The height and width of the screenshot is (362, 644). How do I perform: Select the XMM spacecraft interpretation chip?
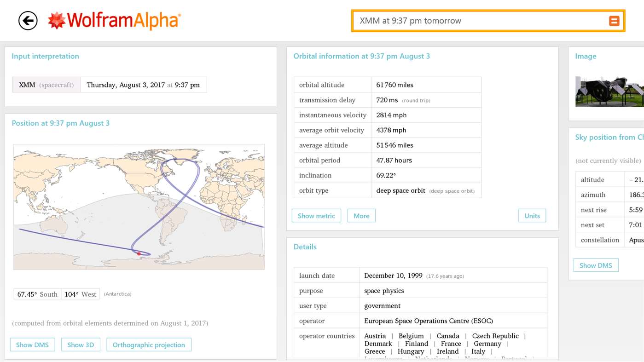(x=46, y=85)
